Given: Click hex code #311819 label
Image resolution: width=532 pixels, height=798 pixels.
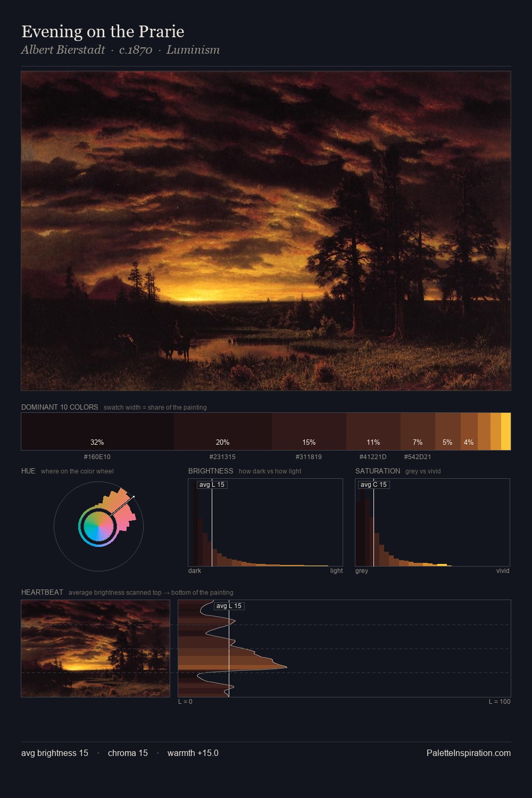Looking at the screenshot, I should [x=309, y=457].
